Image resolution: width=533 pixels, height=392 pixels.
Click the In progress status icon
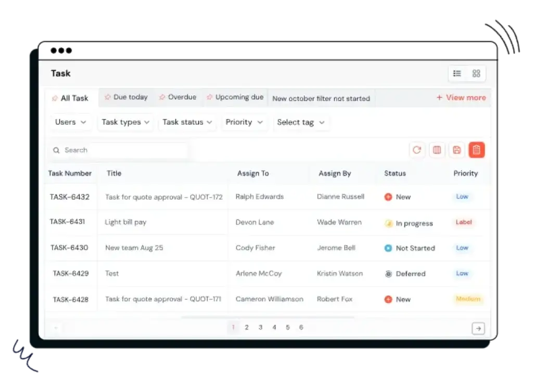pos(388,223)
